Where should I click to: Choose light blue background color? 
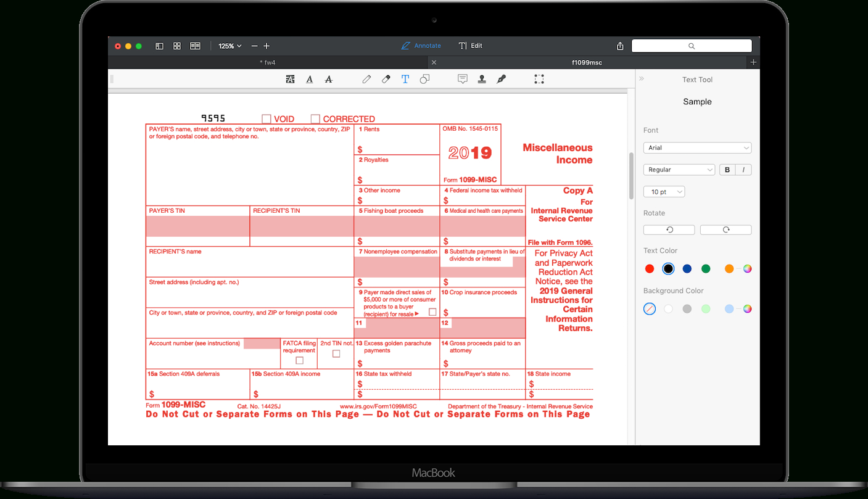click(729, 309)
